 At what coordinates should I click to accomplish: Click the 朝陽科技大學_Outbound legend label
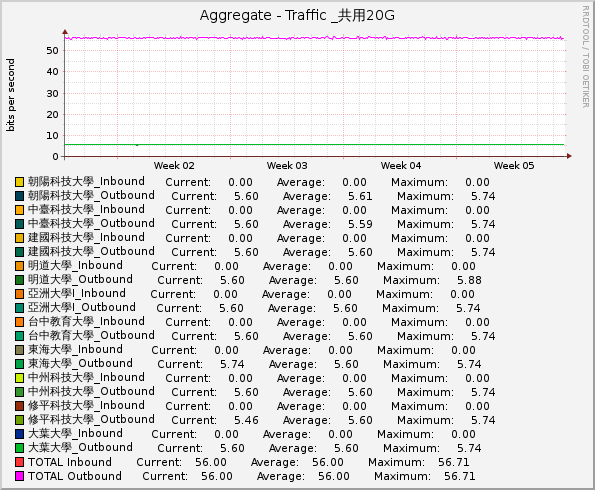[91, 195]
